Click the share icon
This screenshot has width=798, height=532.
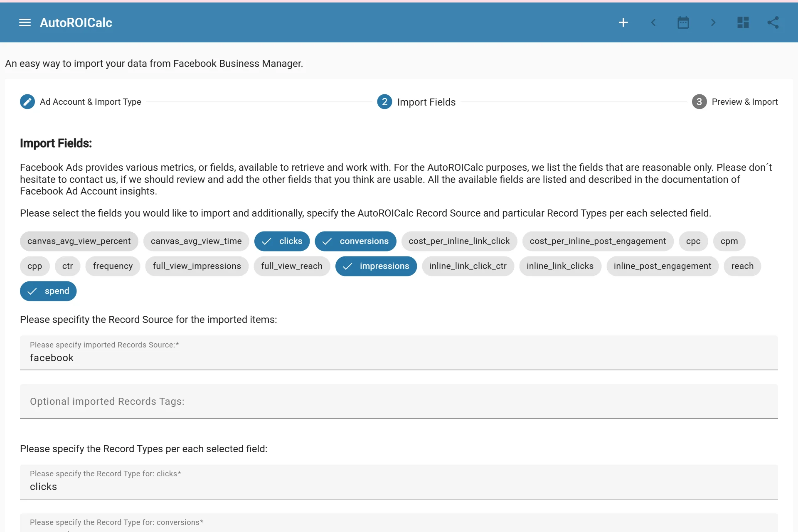[x=773, y=22]
